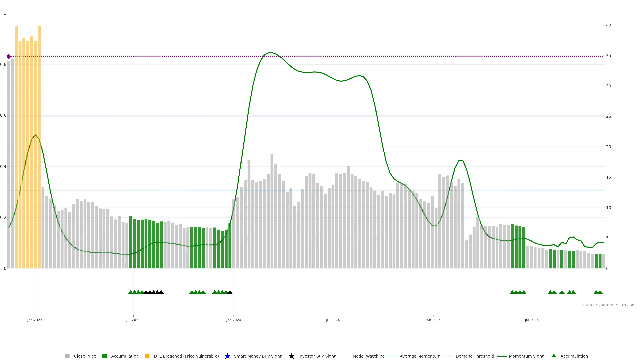The image size is (644, 362).
Task: Click the Jan 2024 axis label
Action: tap(233, 320)
